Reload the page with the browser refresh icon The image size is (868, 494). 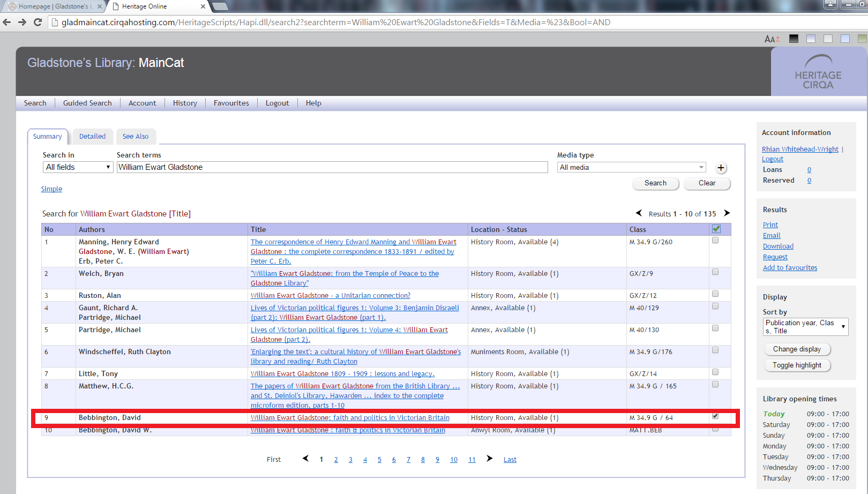tap(38, 22)
